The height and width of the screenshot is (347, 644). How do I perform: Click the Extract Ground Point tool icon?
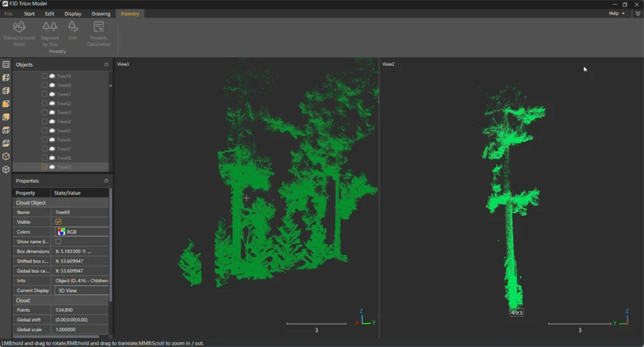(19, 26)
